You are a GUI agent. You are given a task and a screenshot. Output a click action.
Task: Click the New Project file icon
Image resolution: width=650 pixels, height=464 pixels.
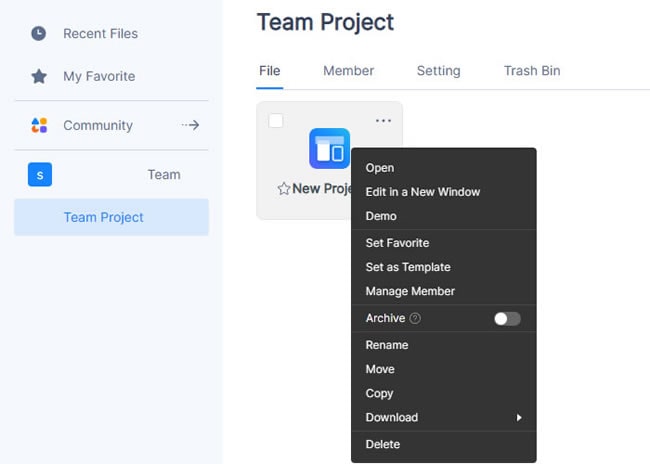pyautogui.click(x=330, y=148)
